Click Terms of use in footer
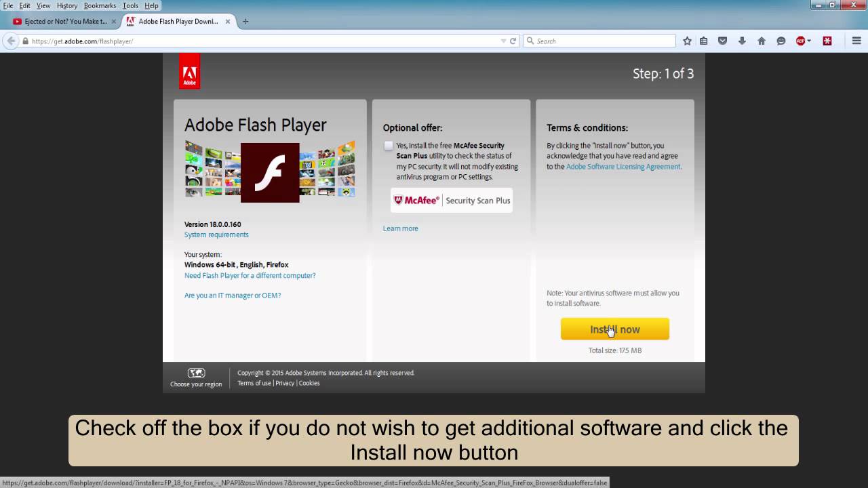 point(254,383)
